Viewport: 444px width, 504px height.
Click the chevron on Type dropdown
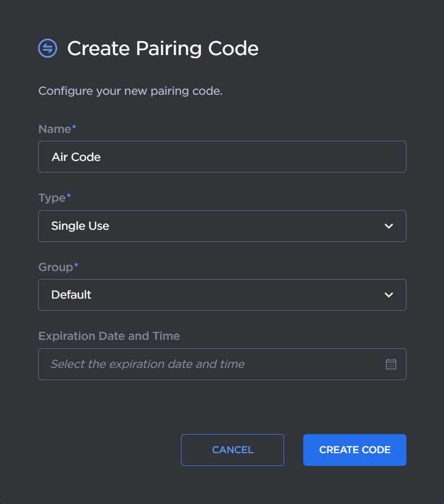pyautogui.click(x=389, y=226)
